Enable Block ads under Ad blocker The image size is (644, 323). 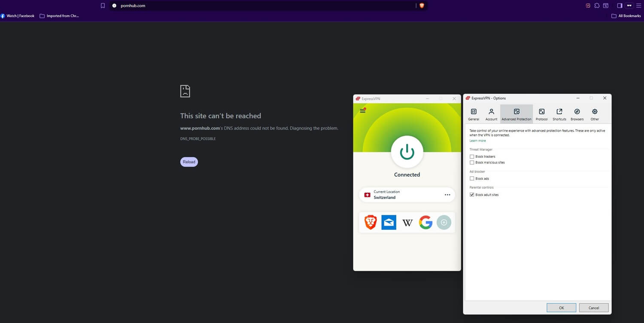pos(472,178)
